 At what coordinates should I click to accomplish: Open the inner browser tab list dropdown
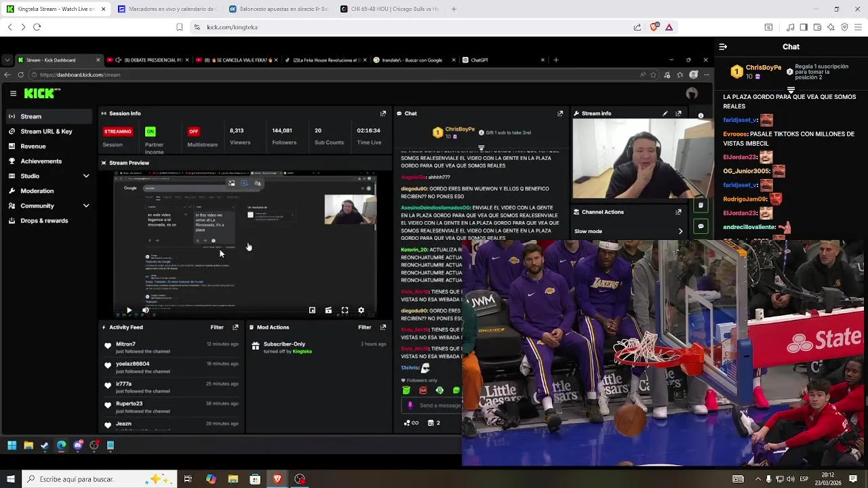point(6,60)
